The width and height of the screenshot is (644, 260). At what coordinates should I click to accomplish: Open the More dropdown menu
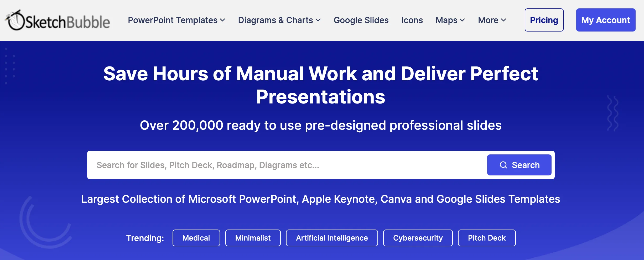click(492, 20)
